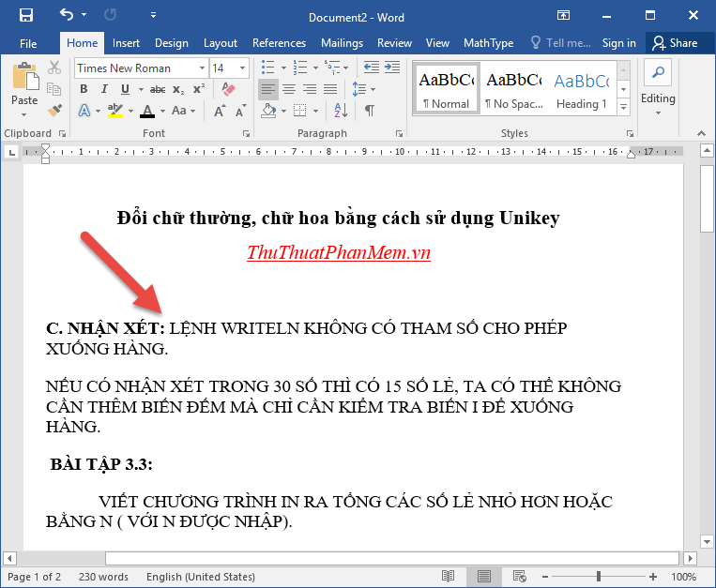Viewport: 716px width, 588px height.
Task: Align text left
Action: coord(268,89)
